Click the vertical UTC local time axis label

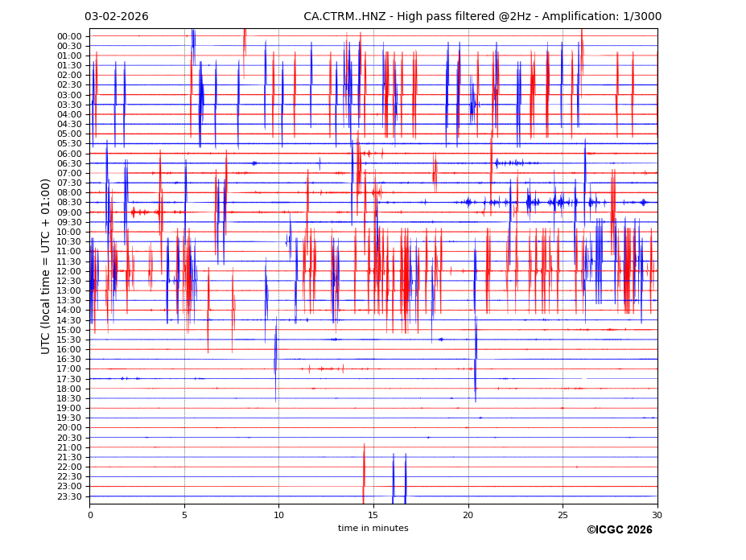(46, 266)
